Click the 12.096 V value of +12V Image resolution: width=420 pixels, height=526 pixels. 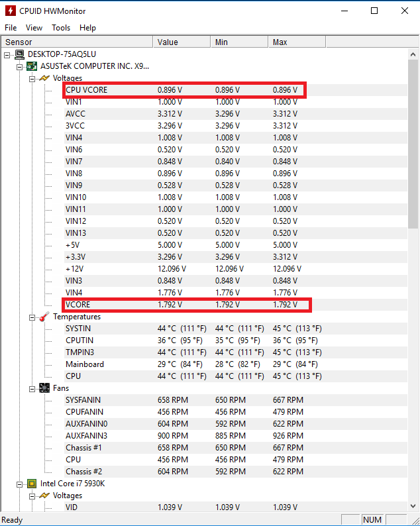tap(172, 269)
